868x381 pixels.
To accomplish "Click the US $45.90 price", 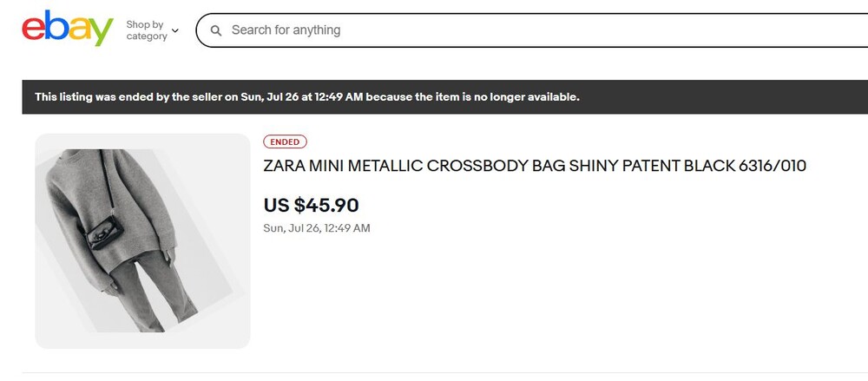I will tap(311, 205).
